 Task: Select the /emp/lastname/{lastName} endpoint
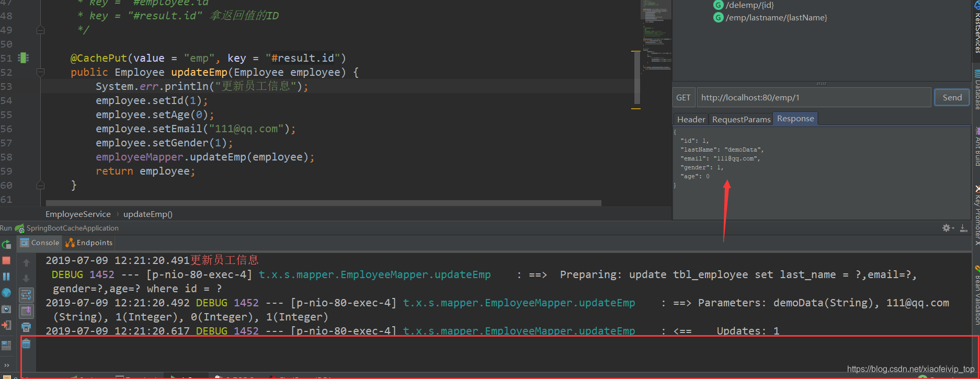[x=776, y=18]
